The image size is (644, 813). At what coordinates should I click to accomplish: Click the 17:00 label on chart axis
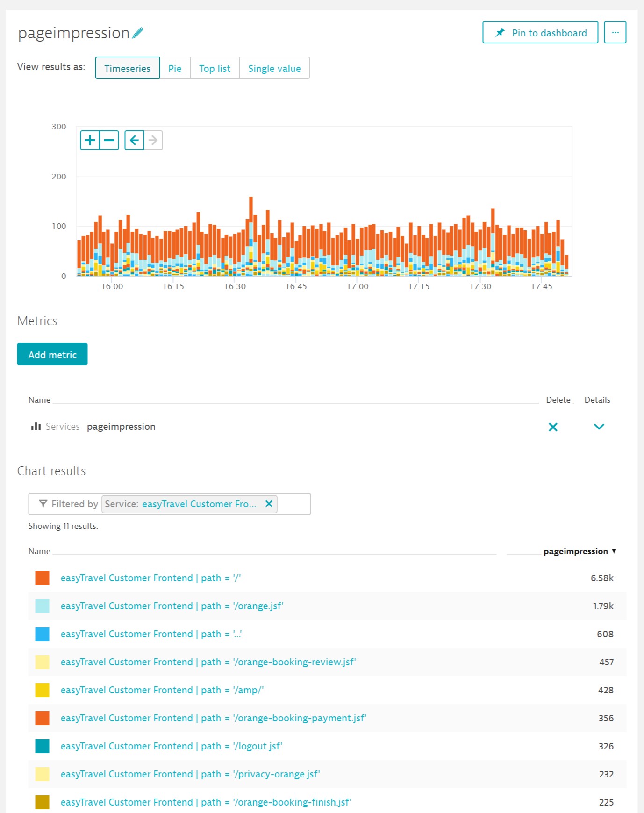(358, 286)
